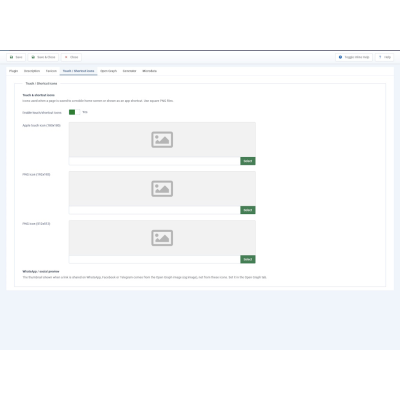The image size is (400, 400).
Task: Open the Open Graph tab
Action: pos(109,71)
